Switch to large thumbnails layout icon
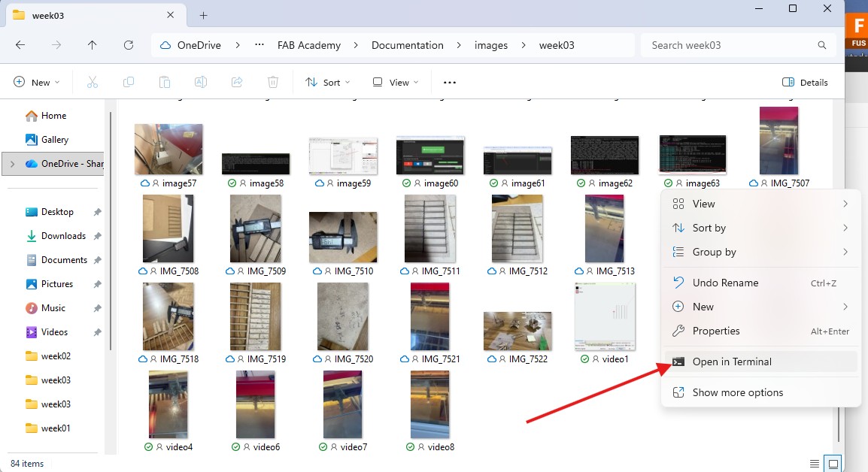 coord(833,464)
